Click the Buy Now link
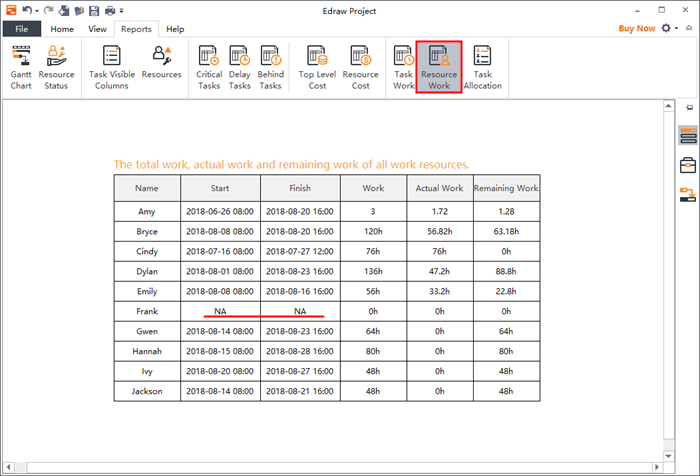The height and width of the screenshot is (476, 700). [637, 29]
